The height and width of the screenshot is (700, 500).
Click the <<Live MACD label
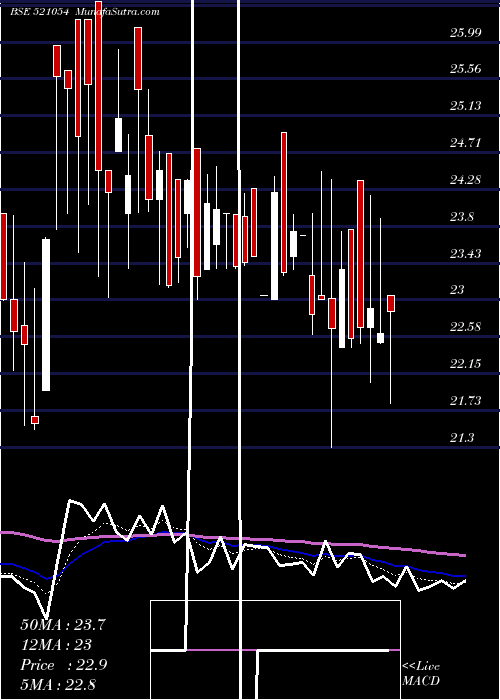(421, 674)
